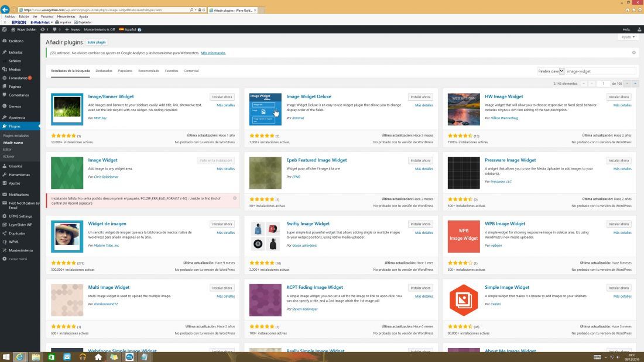This screenshot has width=644, height=362.
Task: Open Wave Golden site home link
Action: [24, 30]
